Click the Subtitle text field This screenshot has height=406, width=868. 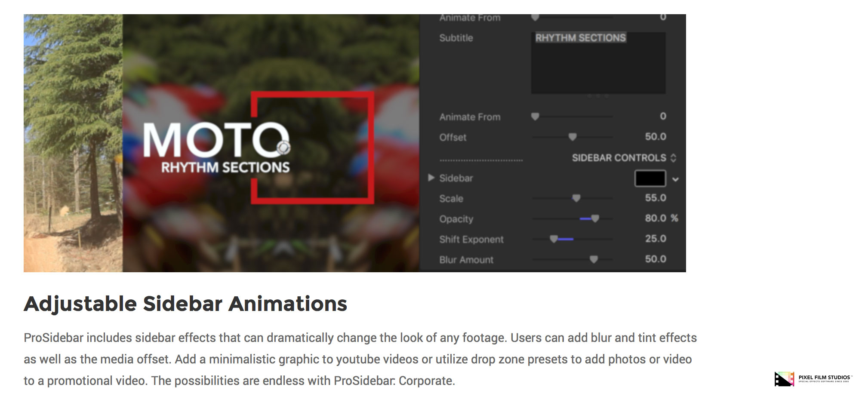pos(598,63)
